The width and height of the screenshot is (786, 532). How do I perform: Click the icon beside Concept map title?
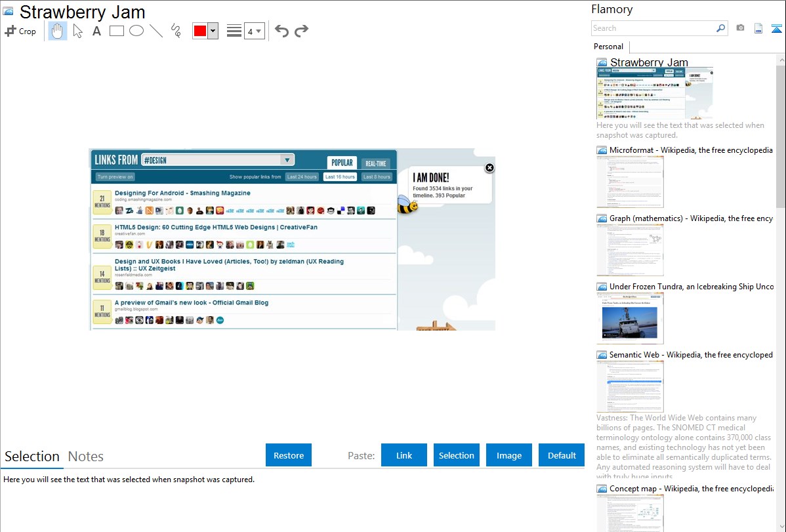tap(602, 489)
